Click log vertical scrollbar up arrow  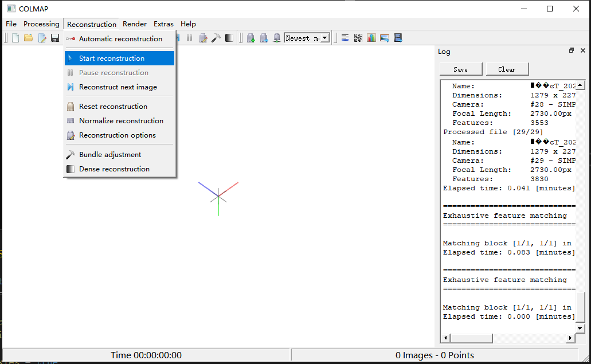pyautogui.click(x=580, y=85)
